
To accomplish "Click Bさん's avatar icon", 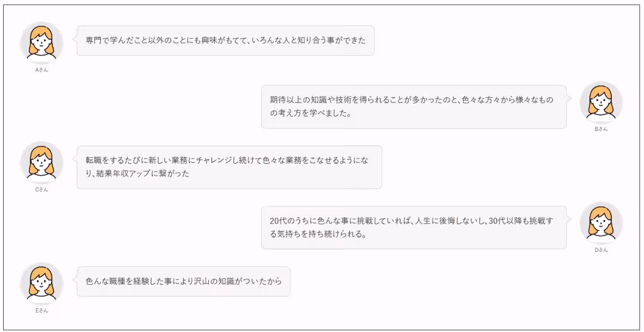I will coord(601,103).
